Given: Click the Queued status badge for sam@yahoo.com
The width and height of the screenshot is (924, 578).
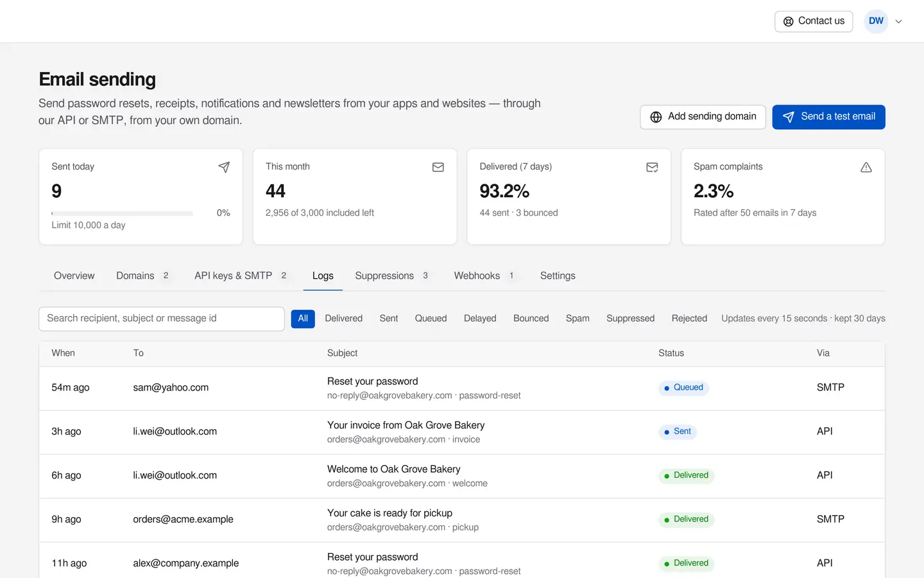Looking at the screenshot, I should click(x=683, y=388).
